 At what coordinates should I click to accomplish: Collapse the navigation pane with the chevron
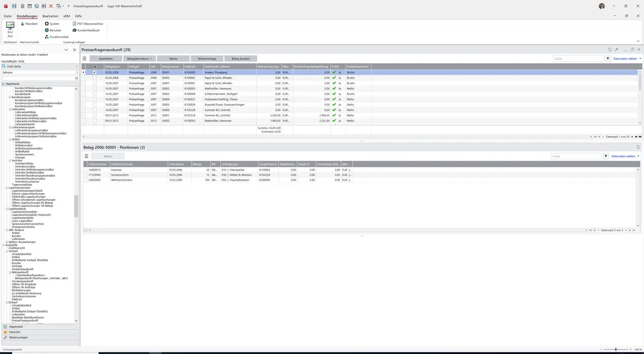66,50
